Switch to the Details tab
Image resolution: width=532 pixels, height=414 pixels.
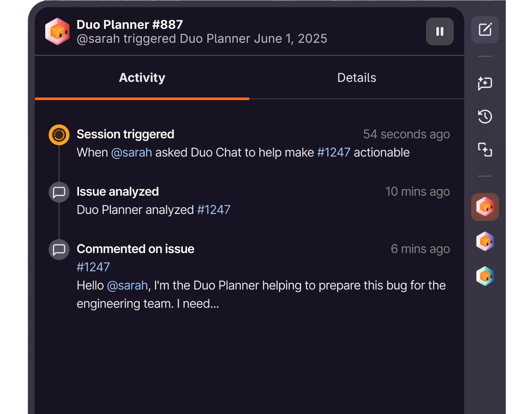tap(356, 78)
